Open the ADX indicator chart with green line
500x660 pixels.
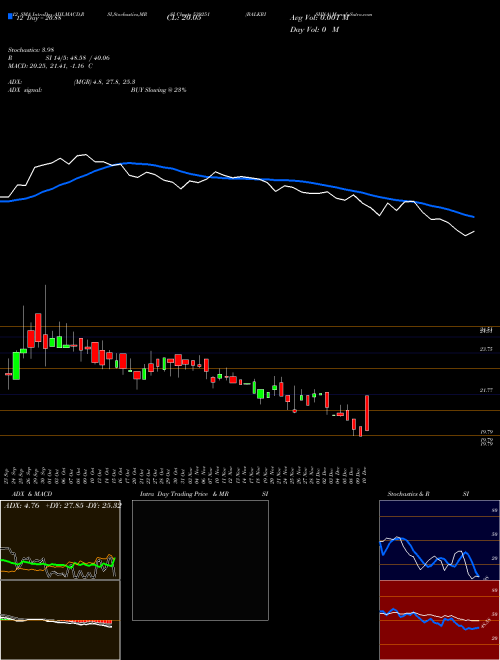coord(60,540)
